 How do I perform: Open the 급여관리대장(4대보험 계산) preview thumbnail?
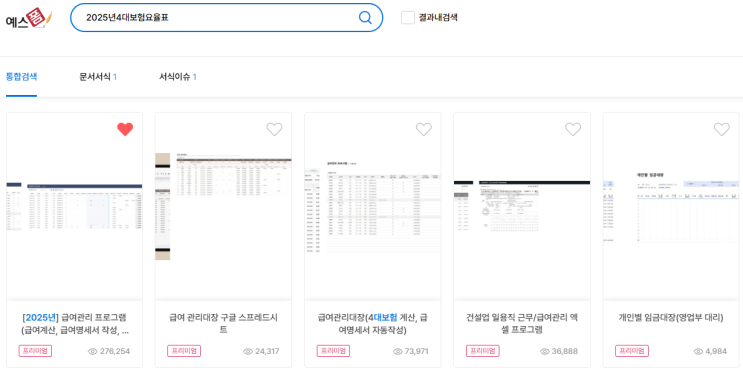[372, 206]
